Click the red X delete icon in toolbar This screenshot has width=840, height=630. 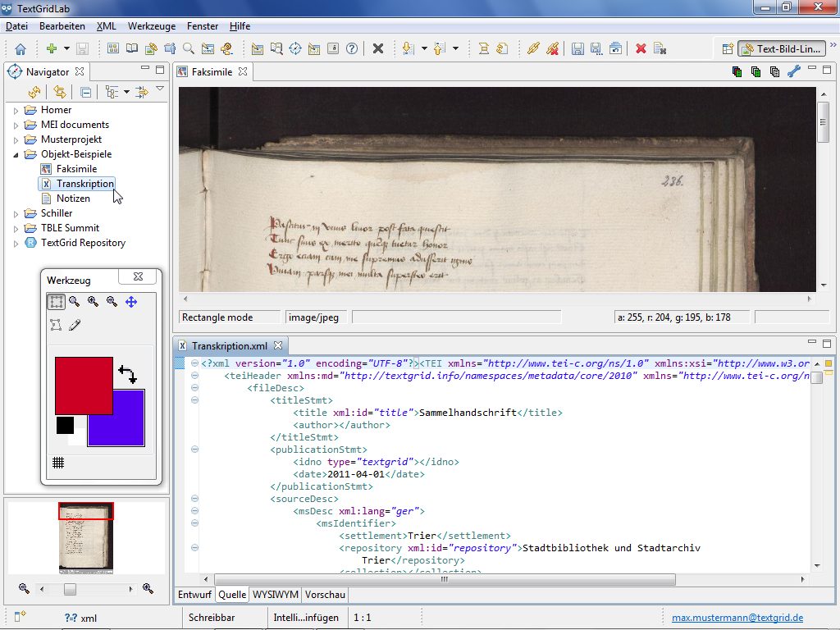coord(641,49)
